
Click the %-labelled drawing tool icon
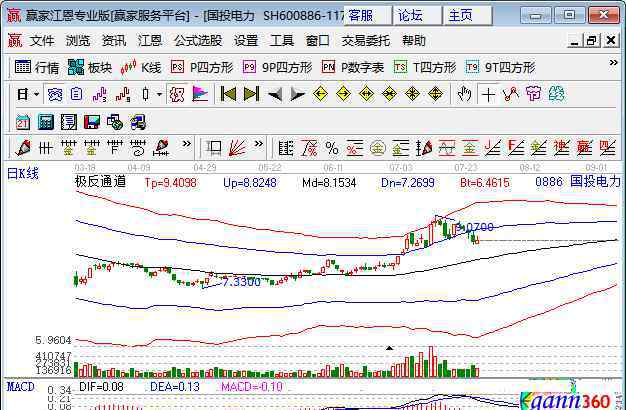point(332,149)
